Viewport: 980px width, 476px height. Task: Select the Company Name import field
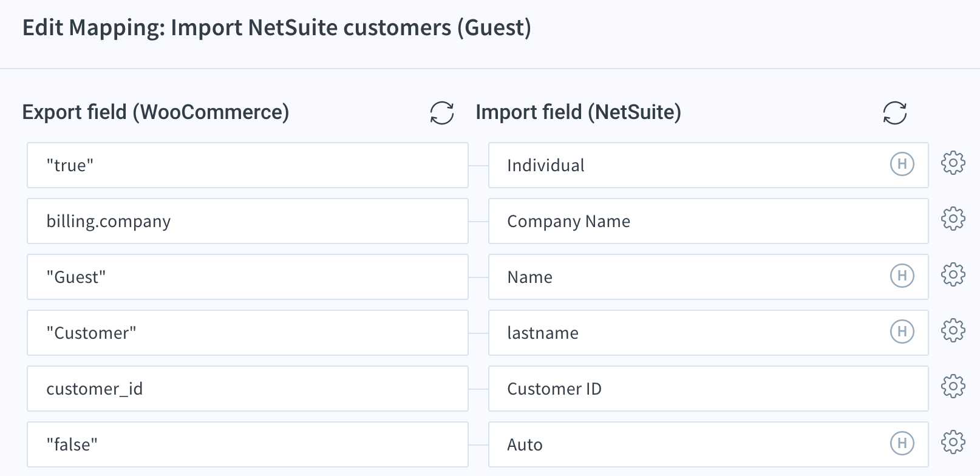coord(709,221)
